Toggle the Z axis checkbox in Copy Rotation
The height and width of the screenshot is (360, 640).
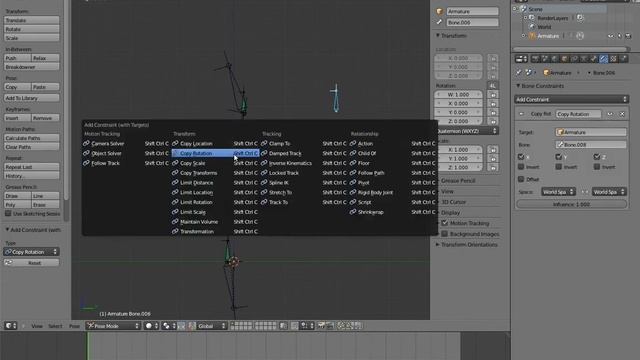597,157
